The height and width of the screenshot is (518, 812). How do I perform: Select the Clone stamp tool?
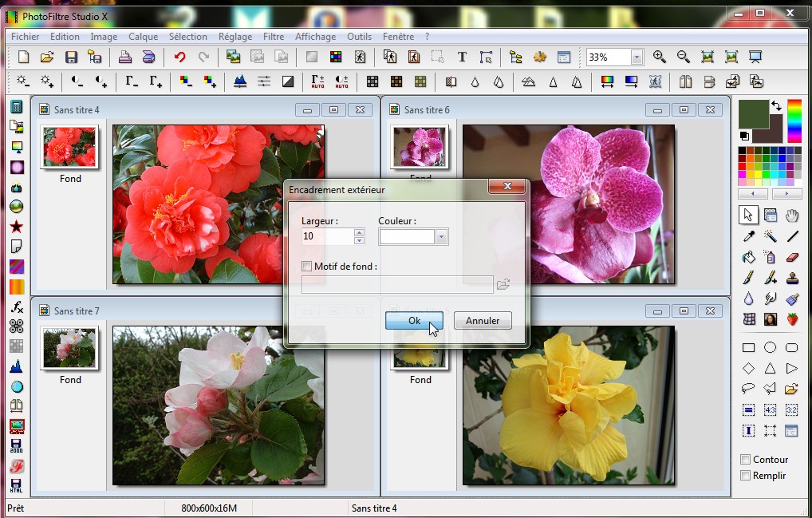point(792,279)
